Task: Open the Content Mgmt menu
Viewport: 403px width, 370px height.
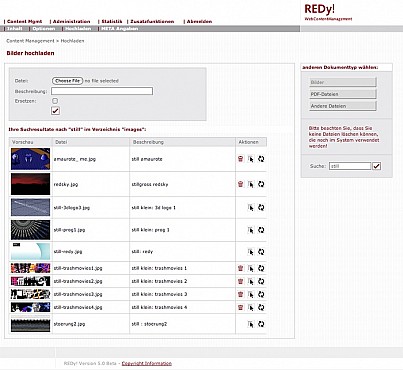Action: pyautogui.click(x=25, y=21)
